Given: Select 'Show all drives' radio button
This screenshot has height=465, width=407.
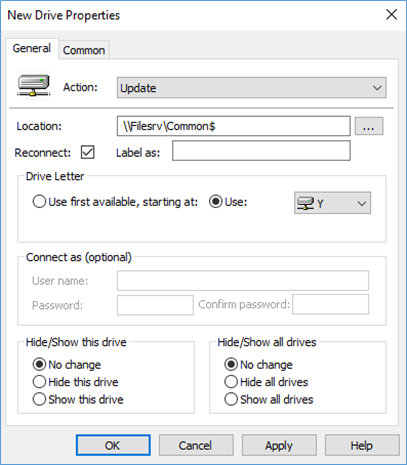Looking at the screenshot, I should 231,399.
